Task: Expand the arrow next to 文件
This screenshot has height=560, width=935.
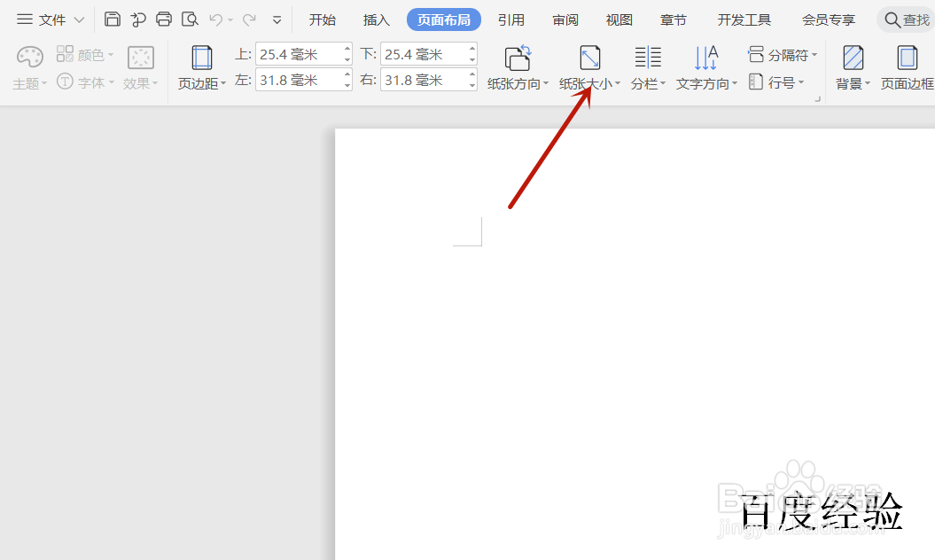Action: (x=79, y=20)
